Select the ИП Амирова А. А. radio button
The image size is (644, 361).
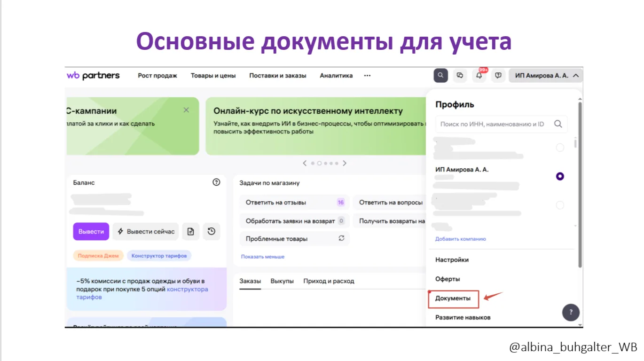coord(560,176)
